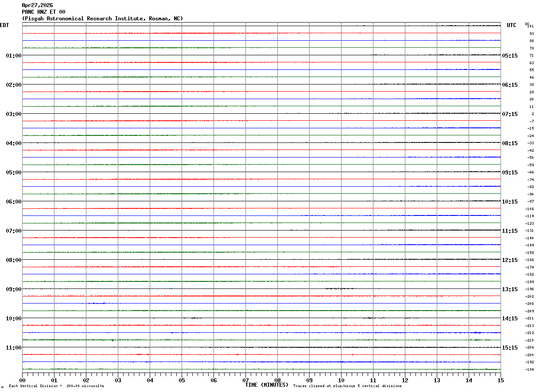The image size is (536, 392).
Task: Click the DC offset column header
Action: click(527, 24)
